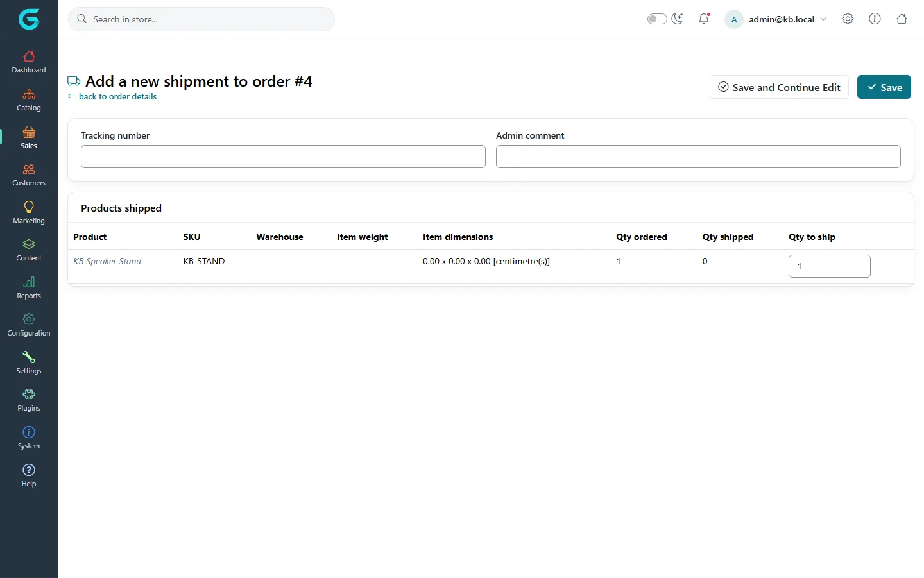
Task: Click the Qty ordered column header
Action: pyautogui.click(x=642, y=237)
